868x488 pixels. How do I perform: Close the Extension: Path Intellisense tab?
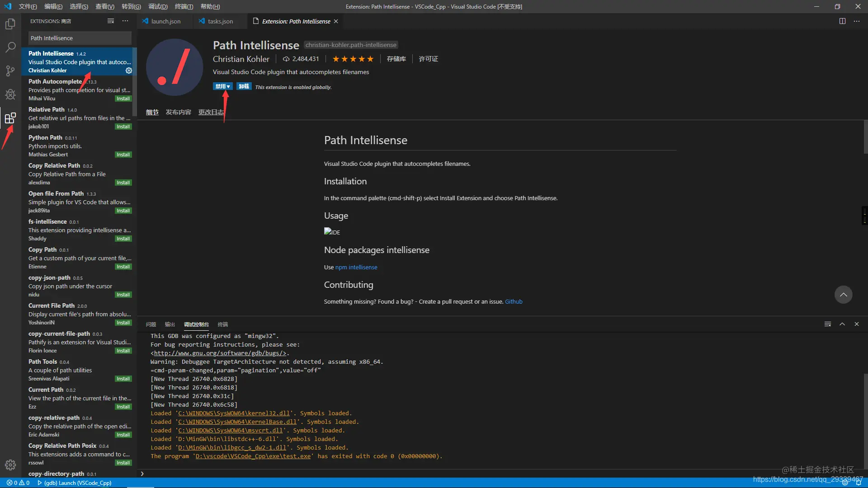click(336, 21)
